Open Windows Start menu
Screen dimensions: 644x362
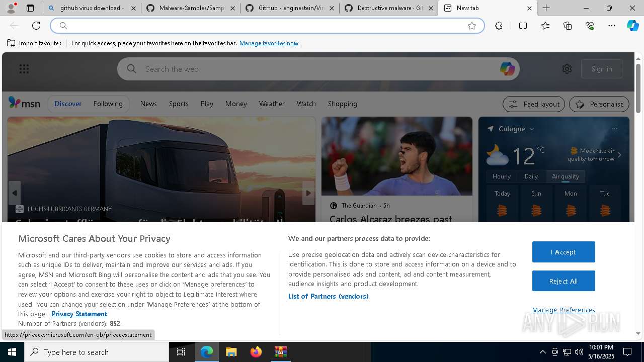pos(12,352)
